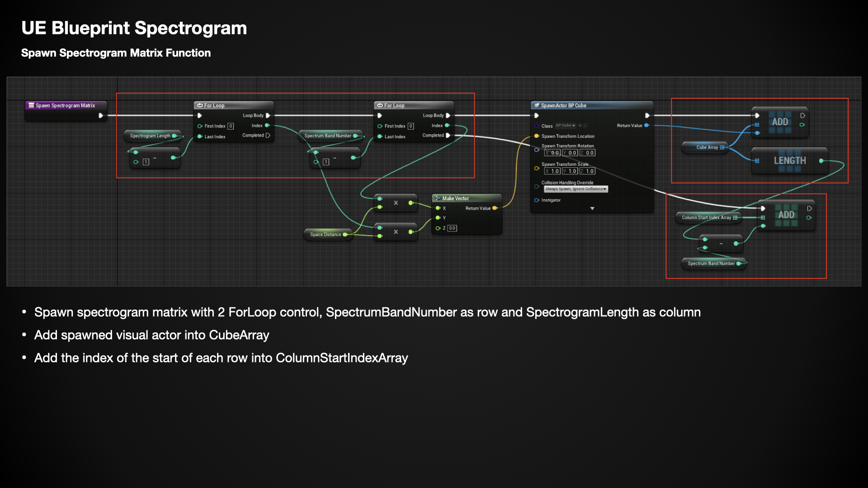Screen dimensions: 868x488
Task: Click Loop Body exec pin of first For Loop
Action: coord(268,116)
